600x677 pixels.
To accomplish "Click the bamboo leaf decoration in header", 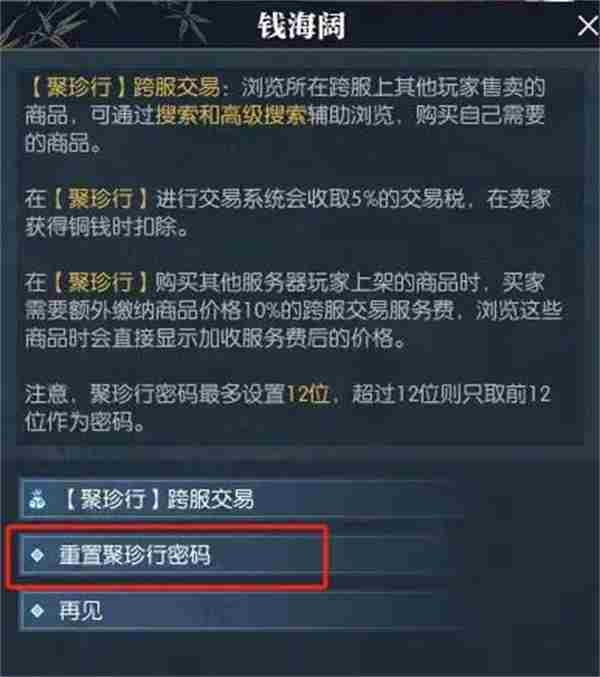I will pyautogui.click(x=52, y=24).
